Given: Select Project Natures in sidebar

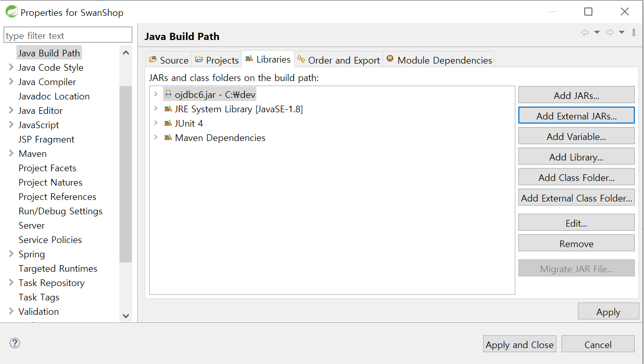Looking at the screenshot, I should 50,182.
